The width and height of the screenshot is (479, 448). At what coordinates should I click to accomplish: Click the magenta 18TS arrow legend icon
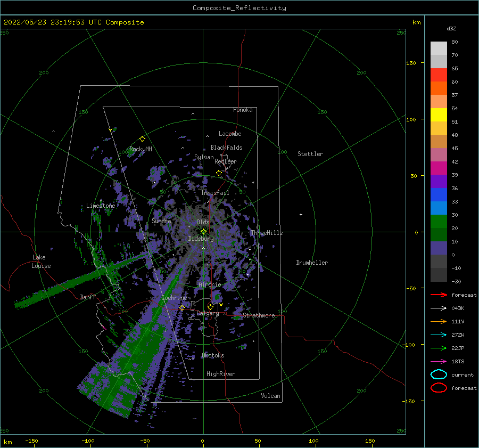(x=439, y=362)
